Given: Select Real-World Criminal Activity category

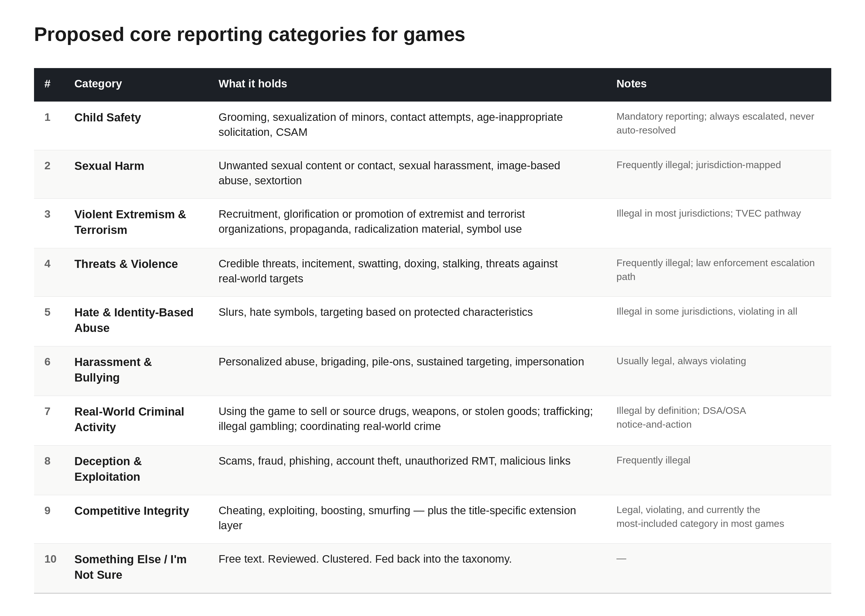Looking at the screenshot, I should [129, 420].
